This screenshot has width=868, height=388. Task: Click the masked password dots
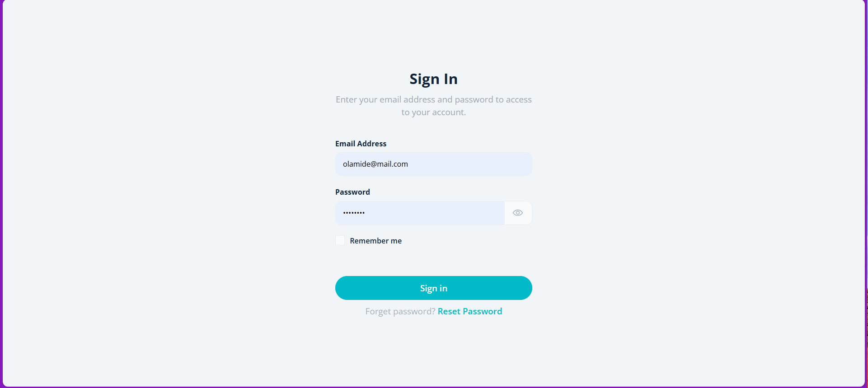point(354,213)
